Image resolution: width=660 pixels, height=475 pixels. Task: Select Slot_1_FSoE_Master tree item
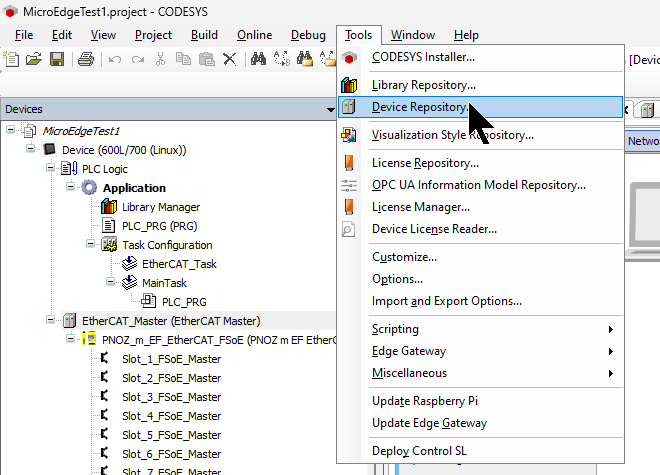[171, 359]
